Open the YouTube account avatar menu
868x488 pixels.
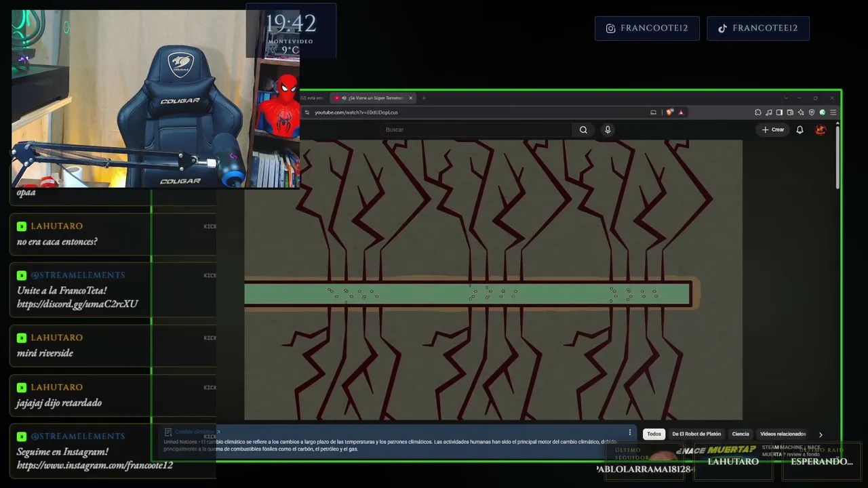coord(821,129)
